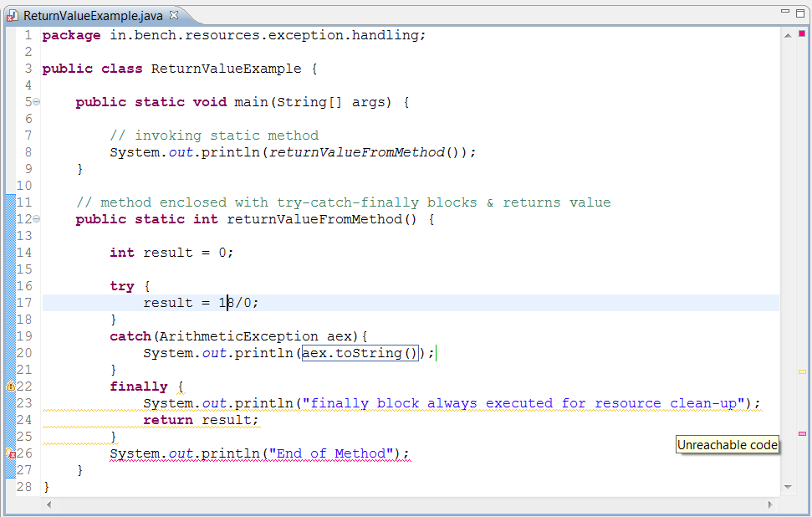
Task: Click the "Unreachable code" tooltip
Action: tap(727, 445)
